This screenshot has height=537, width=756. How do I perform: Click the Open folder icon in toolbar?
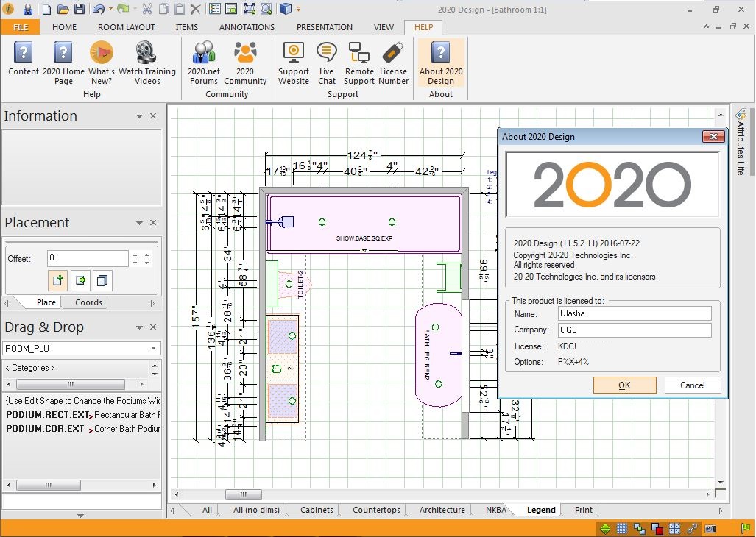click(x=63, y=9)
